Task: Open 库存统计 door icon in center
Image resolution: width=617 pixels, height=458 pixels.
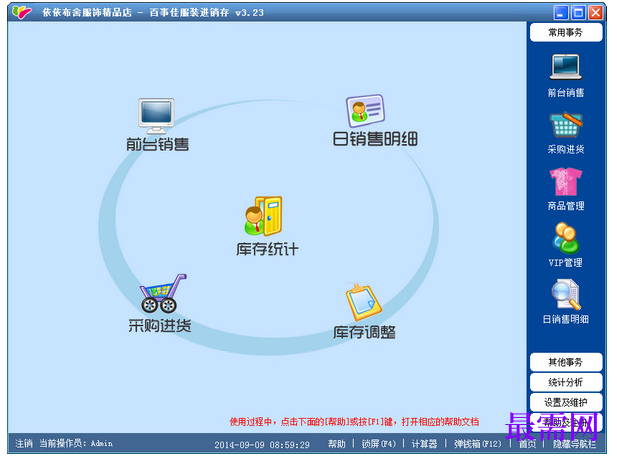Action: click(x=263, y=216)
